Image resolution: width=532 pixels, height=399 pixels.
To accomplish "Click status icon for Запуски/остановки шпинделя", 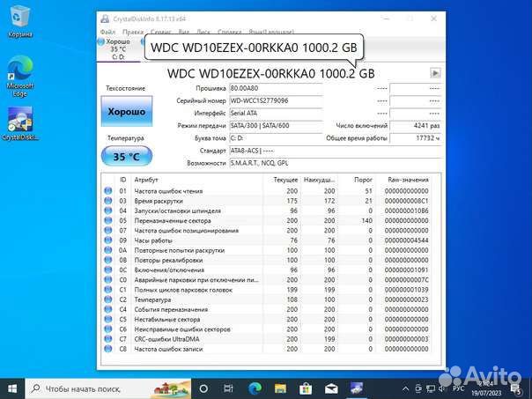I will [108, 211].
